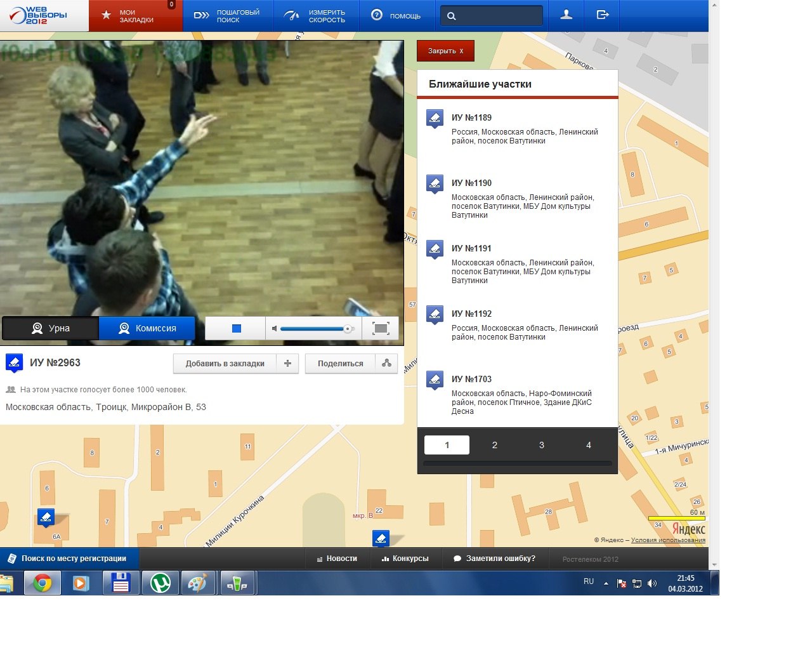Viewport: 812px width, 650px height.
Task: Click Добавить в закладки button
Action: (225, 363)
